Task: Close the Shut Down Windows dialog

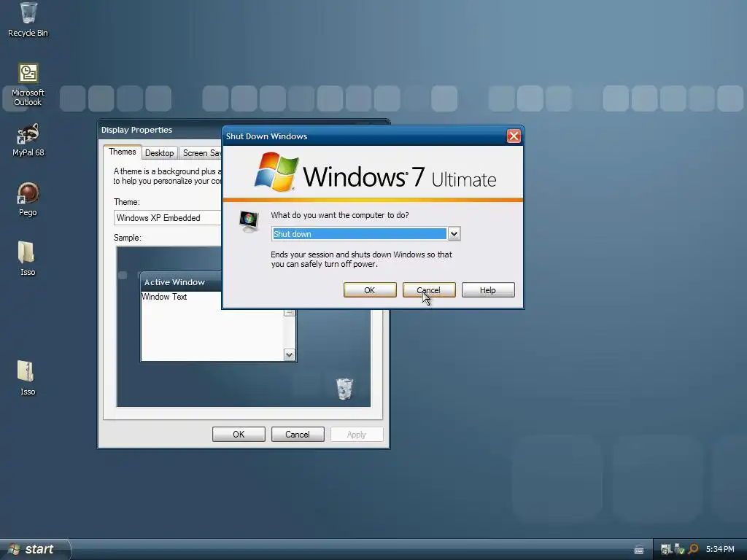Action: click(514, 136)
